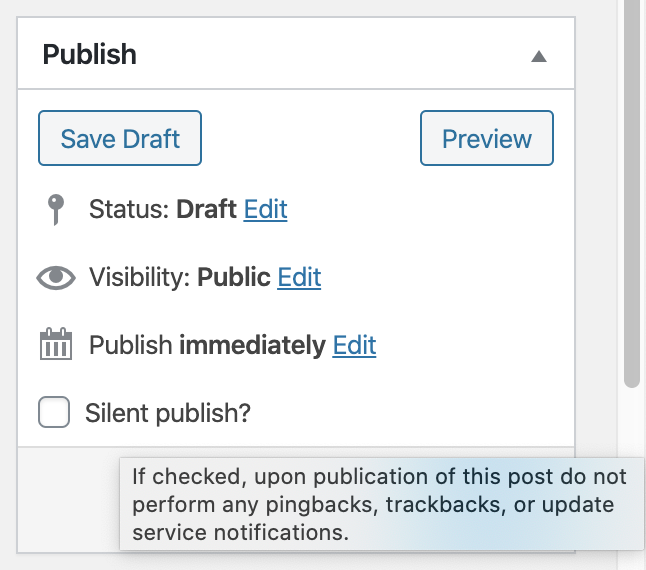Screen dimensions: 646x570
Task: Click the bold "Public" visibility value
Action: (234, 277)
